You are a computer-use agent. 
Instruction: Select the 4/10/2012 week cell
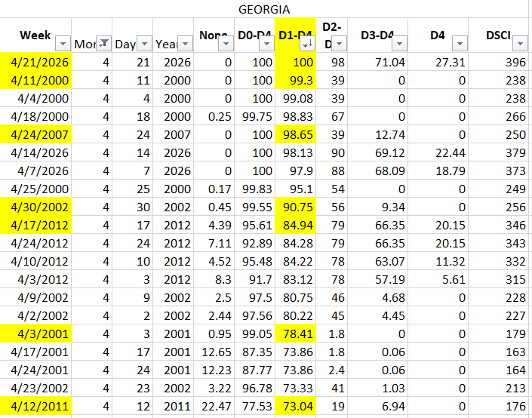(35, 261)
